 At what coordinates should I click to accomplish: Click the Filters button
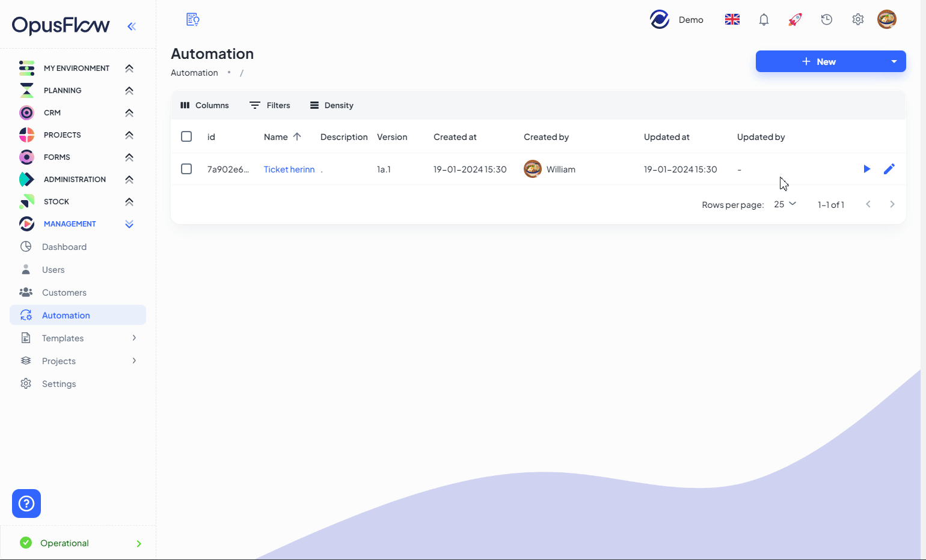(x=270, y=105)
